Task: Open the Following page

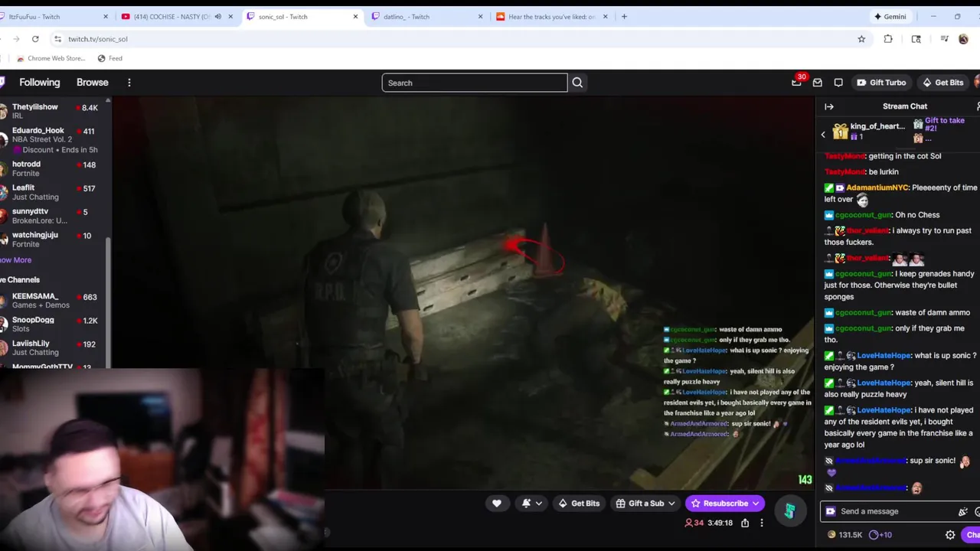Action: 39,83
